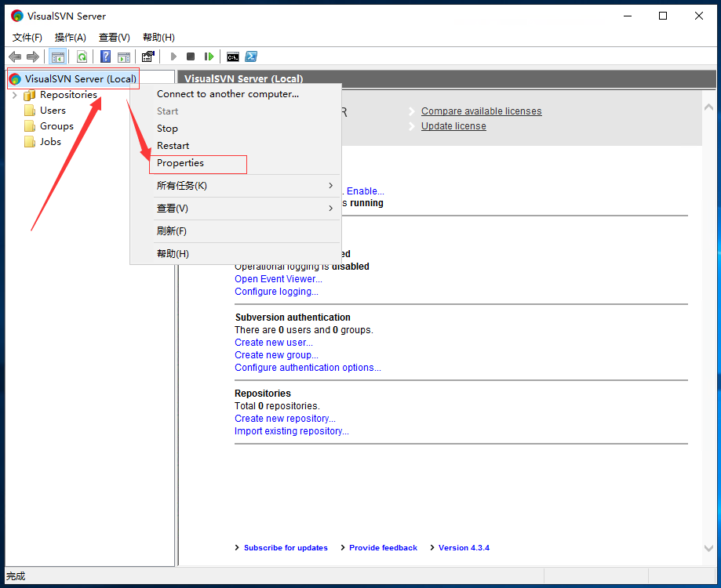
Task: Click the VisualSVN logo in title bar
Action: click(17, 16)
